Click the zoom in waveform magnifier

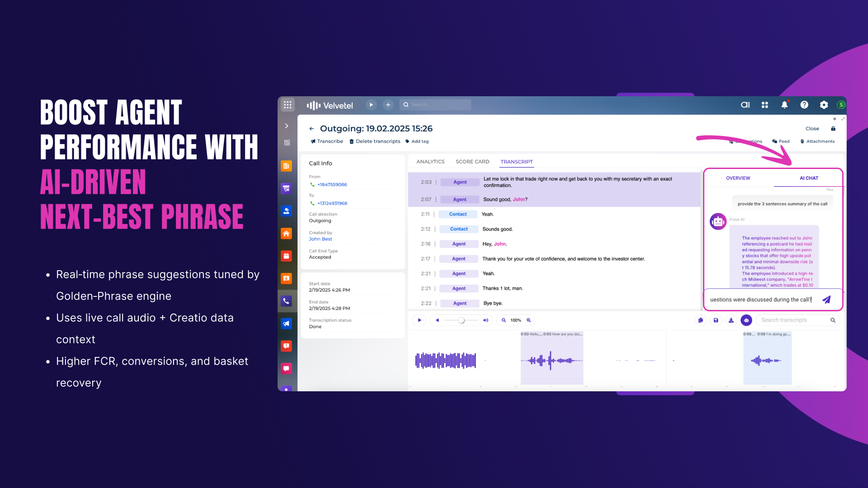point(528,320)
